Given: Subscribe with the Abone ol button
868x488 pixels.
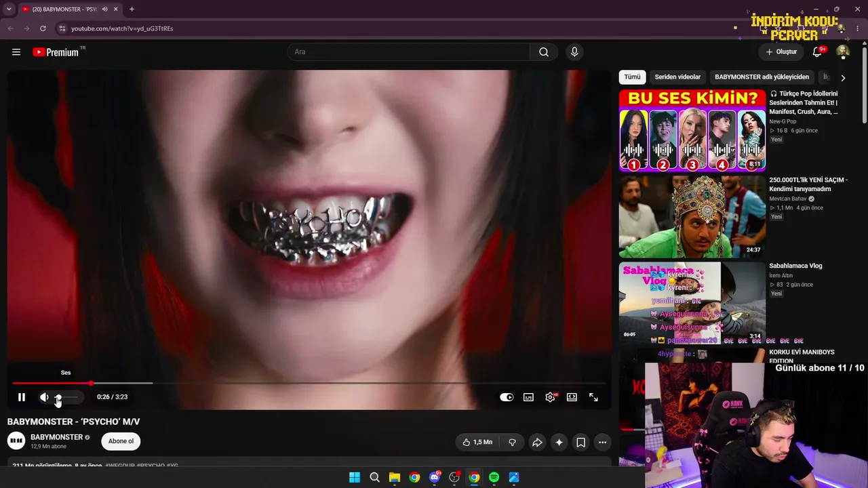Looking at the screenshot, I should tap(121, 441).
